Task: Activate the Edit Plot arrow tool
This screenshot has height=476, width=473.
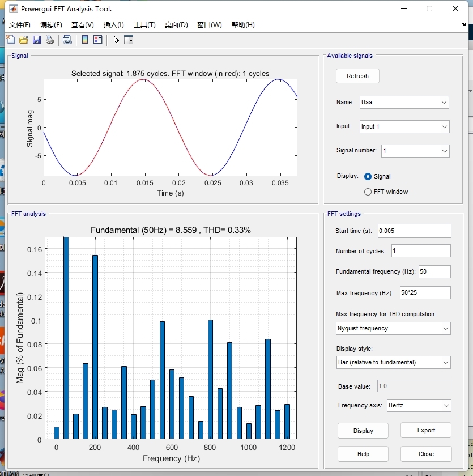Action: (x=116, y=40)
